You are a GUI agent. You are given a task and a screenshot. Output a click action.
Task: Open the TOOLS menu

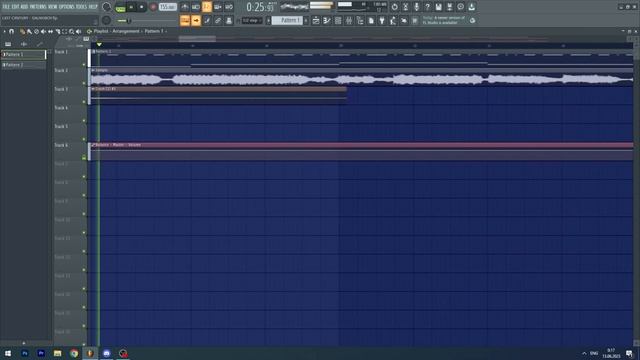point(82,7)
